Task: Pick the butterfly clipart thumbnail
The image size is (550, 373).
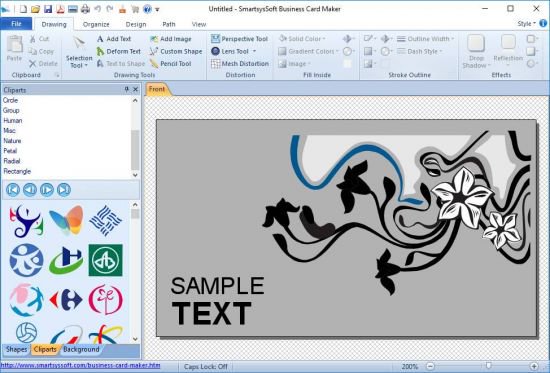Action: pos(67,220)
